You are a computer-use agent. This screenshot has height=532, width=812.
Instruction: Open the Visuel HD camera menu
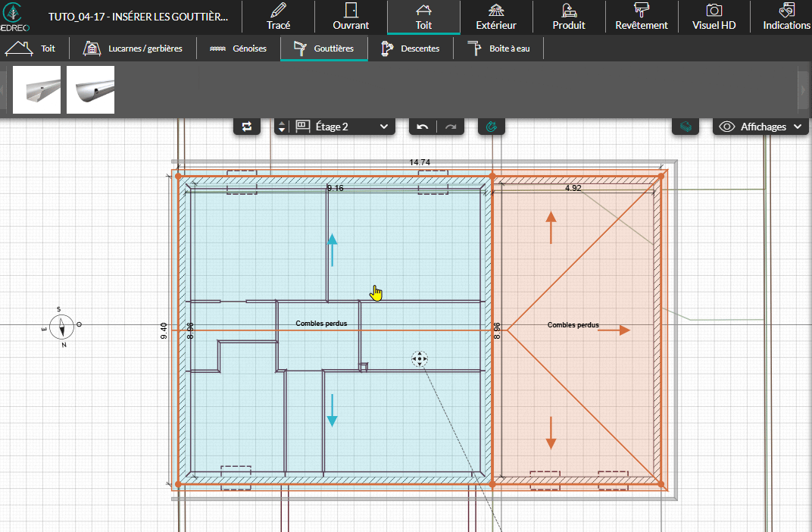[714, 17]
